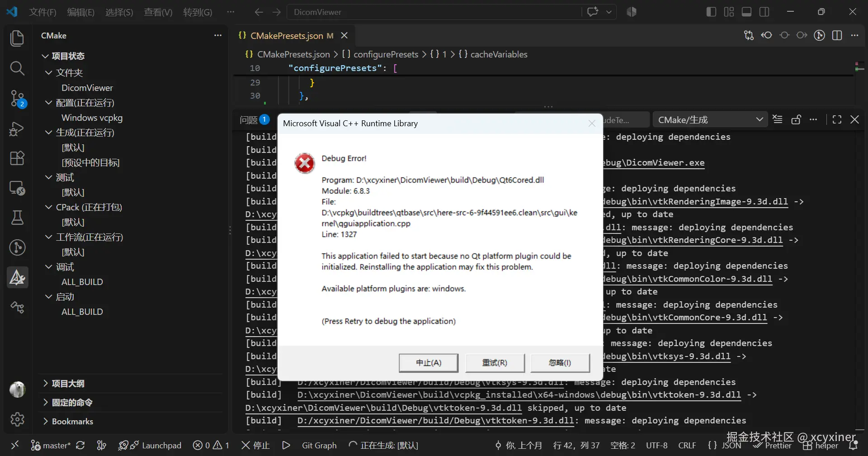
Task: Open changes compare icon in editor toolbar
Action: 749,35
